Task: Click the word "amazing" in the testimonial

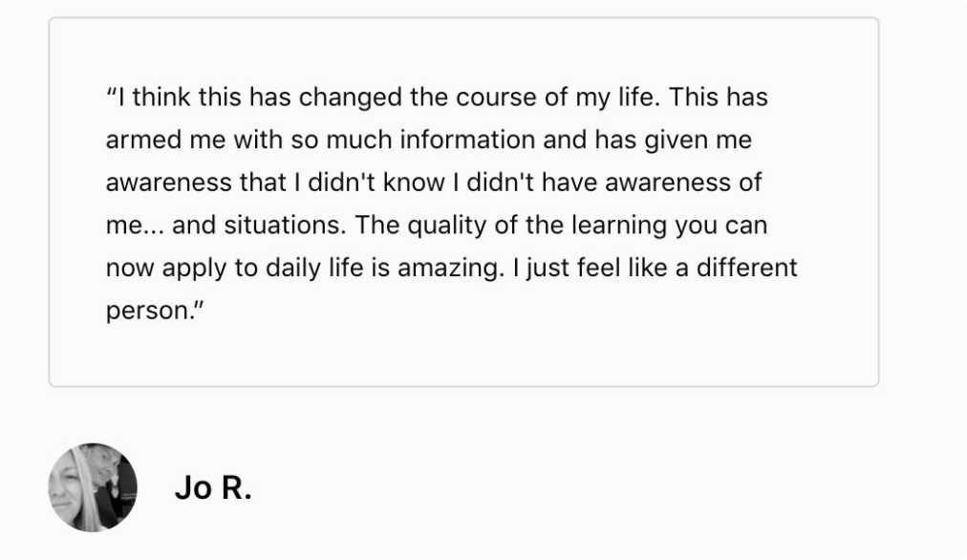Action: pos(450,269)
